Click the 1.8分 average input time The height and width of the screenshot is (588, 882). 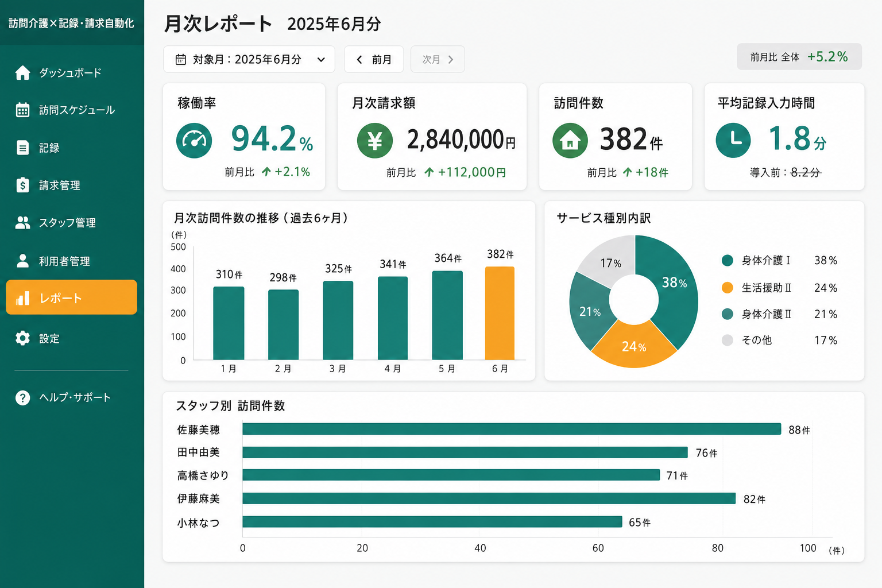coord(797,139)
